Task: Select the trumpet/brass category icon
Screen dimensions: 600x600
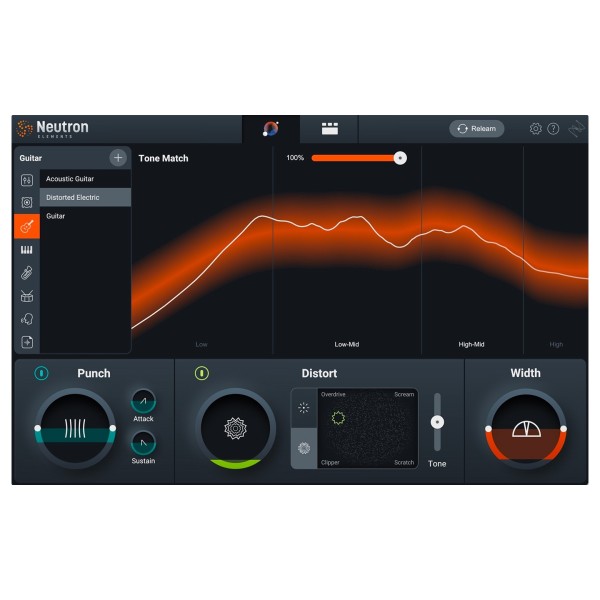Action: [27, 273]
